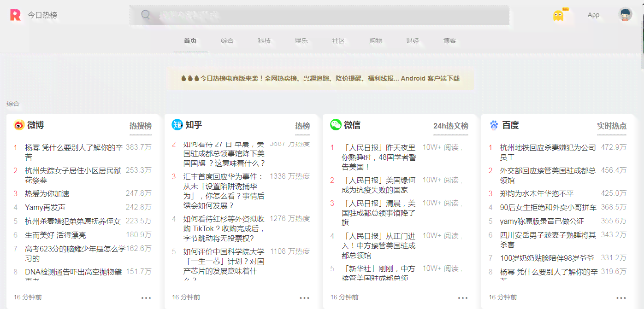Open more options on 知乎 card
This screenshot has height=309, width=644.
coord(305,297)
